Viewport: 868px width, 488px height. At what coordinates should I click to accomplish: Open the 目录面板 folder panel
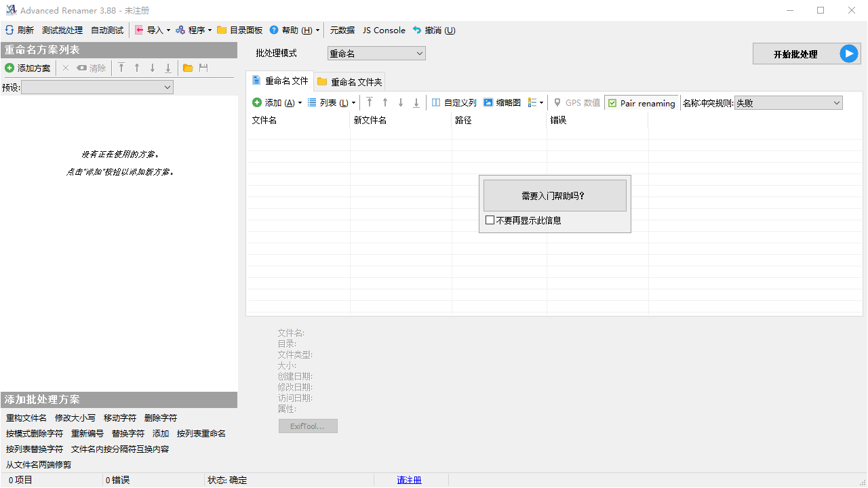239,30
